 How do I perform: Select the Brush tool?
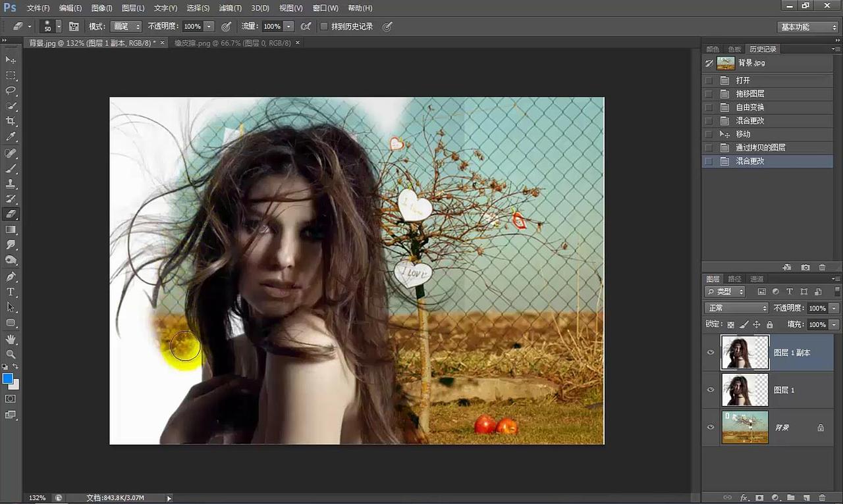11,168
